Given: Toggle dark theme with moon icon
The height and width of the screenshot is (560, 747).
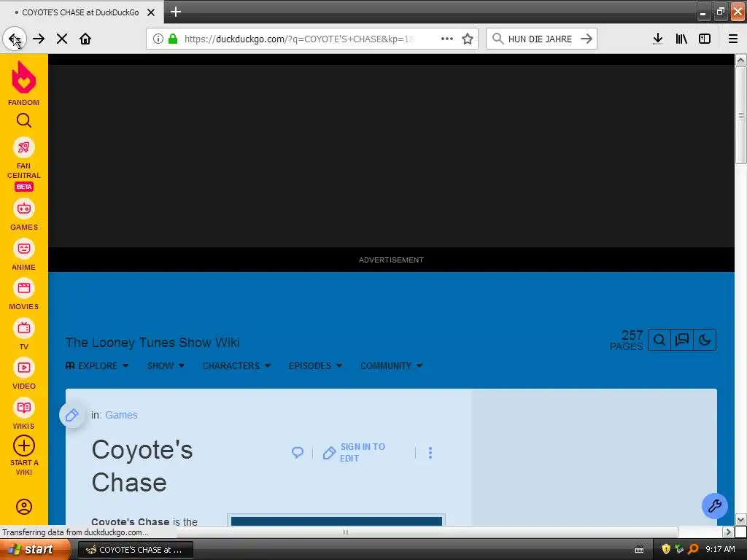Looking at the screenshot, I should pos(705,340).
